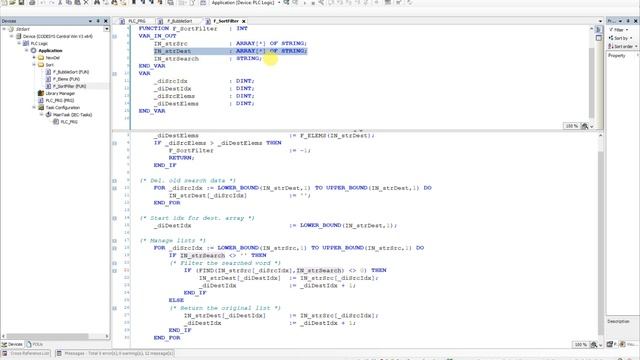Fold the IF _diSrcElems block
Image resolution: width=640 pixels, height=360 pixels.
pos(115,143)
